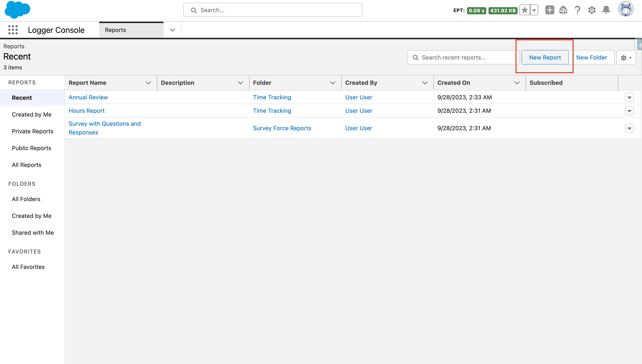Viewport: 642px width, 364px height.
Task: Open the Annual Review report
Action: 88,97
